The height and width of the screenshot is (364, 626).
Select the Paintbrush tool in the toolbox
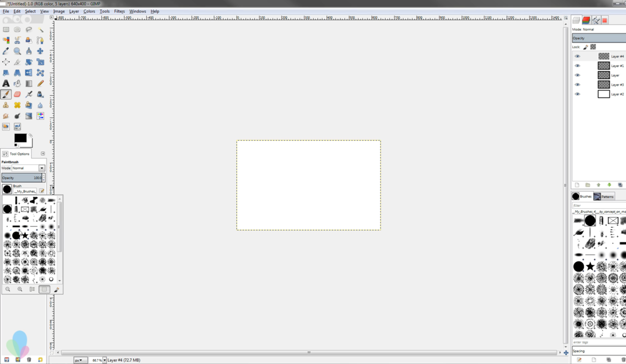tap(6, 94)
